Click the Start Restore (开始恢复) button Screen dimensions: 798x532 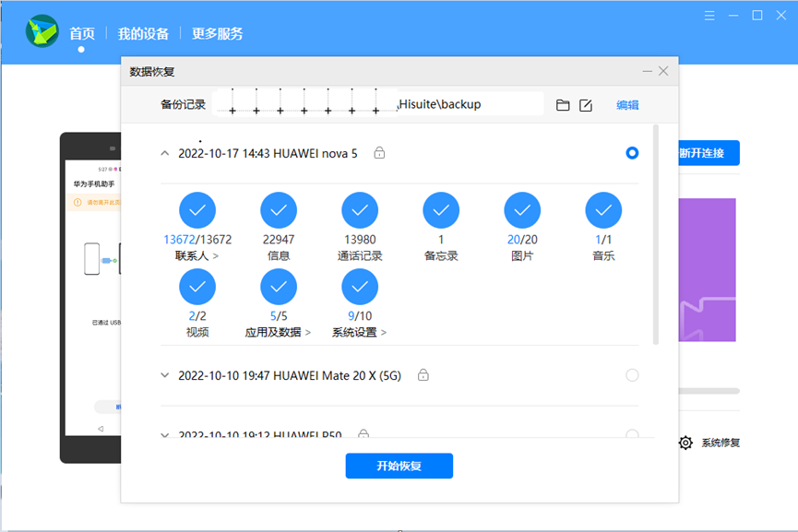tap(399, 466)
